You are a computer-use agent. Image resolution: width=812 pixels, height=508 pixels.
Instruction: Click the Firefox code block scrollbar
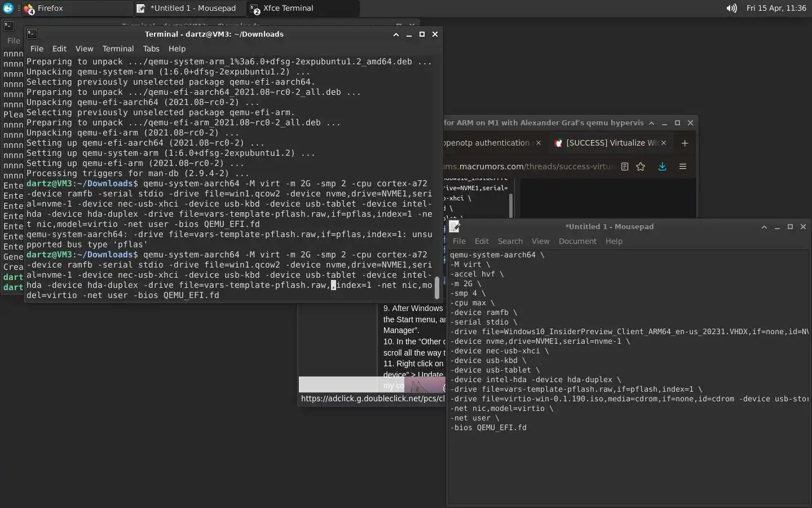point(511,204)
